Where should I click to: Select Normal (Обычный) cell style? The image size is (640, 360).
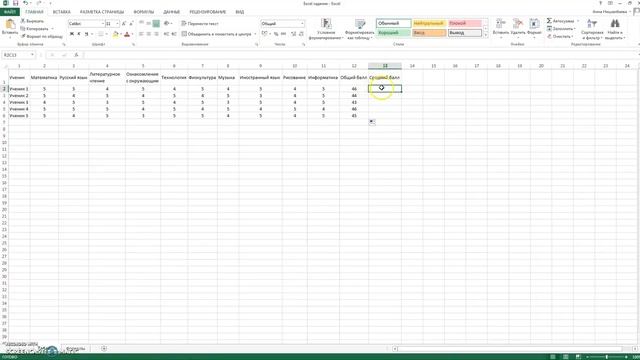coord(393,24)
